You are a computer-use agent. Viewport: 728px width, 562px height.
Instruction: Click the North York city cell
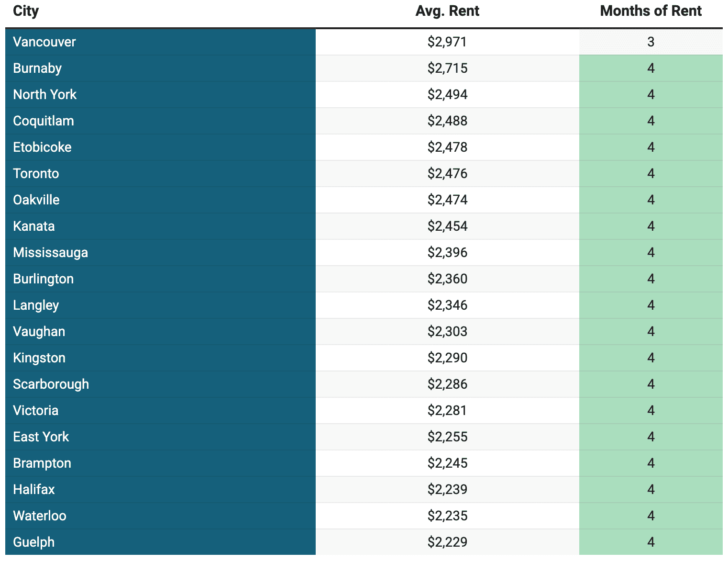point(160,95)
